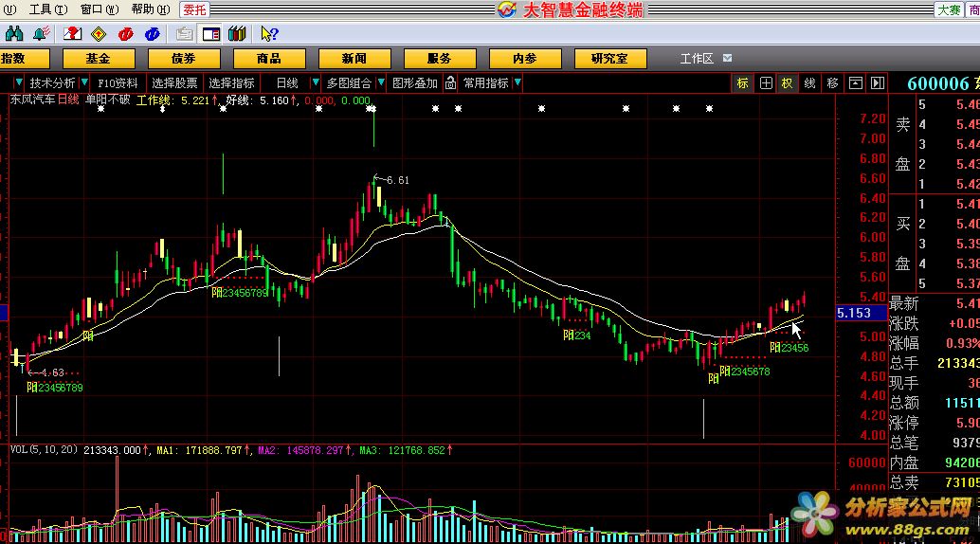Screen dimensions: 980x544
Task: Click 选择股票 in the toolbar
Action: coord(174,82)
